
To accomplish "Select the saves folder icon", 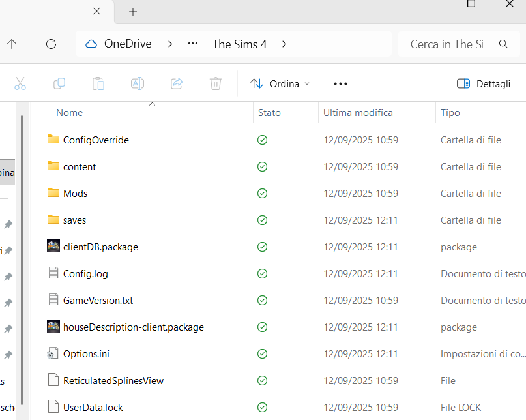I will tap(53, 220).
